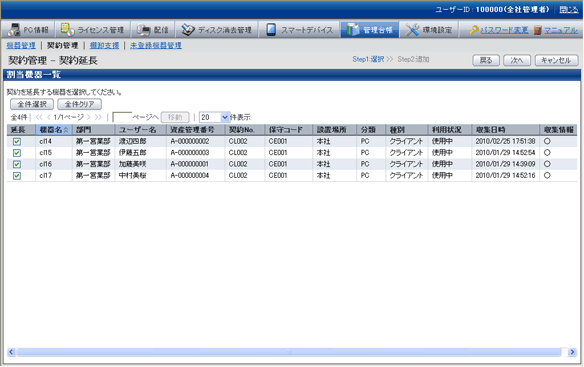Uncheck the 延長 checkbox for cl16
Image resolution: width=584 pixels, height=367 pixels.
(17, 164)
